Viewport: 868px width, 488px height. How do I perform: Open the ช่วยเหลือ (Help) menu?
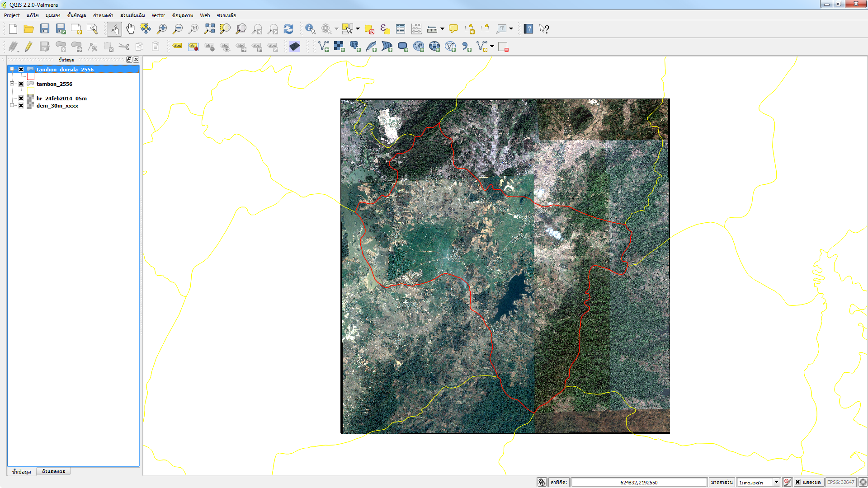point(226,15)
